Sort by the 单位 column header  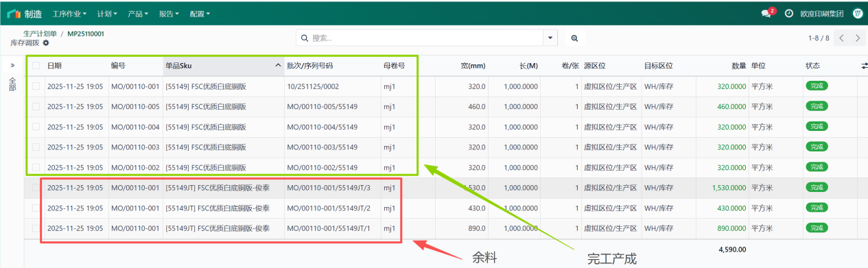tap(776, 66)
